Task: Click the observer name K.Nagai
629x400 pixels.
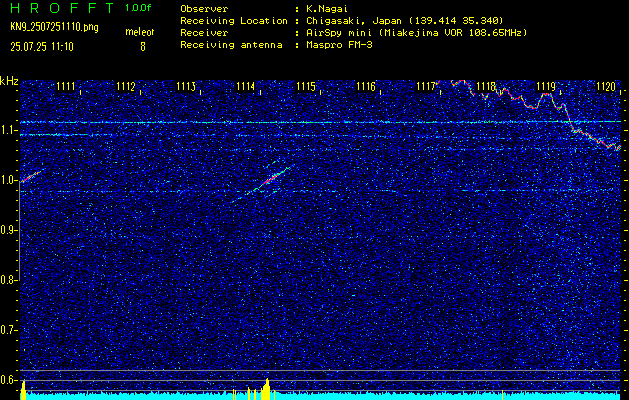Action: tap(328, 9)
